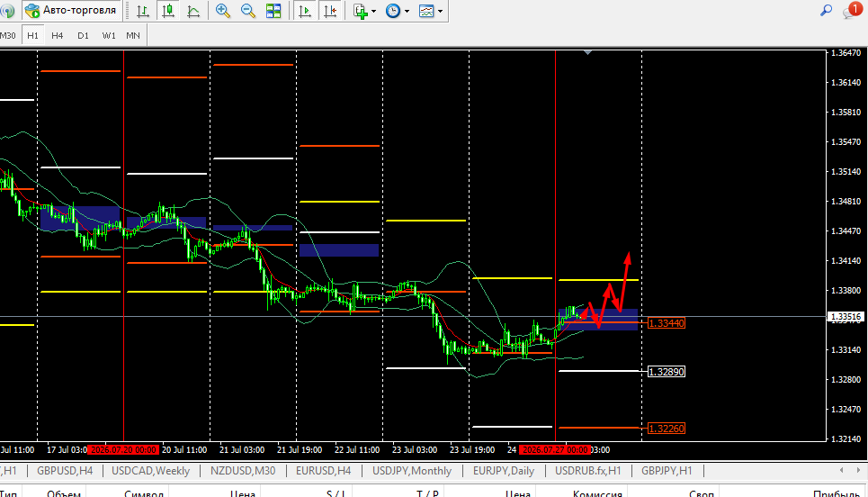Switch to the EURJPY,Daily chart tab
The height and width of the screenshot is (497, 868).
[503, 470]
